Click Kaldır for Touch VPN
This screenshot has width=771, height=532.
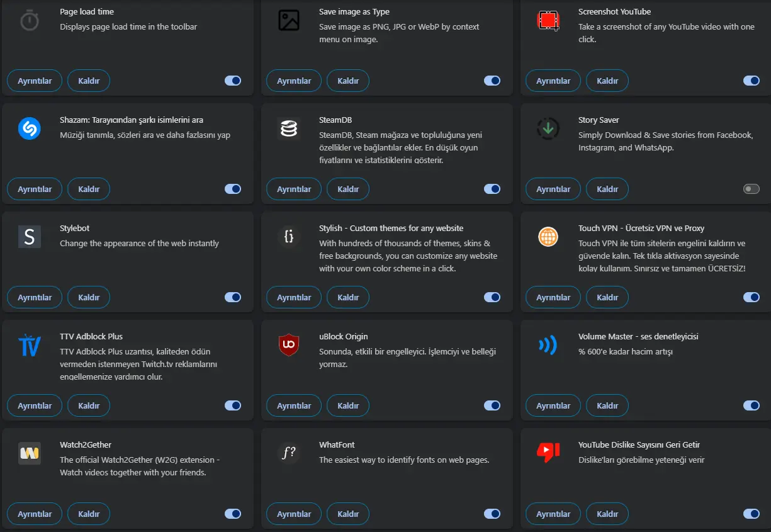coord(607,297)
